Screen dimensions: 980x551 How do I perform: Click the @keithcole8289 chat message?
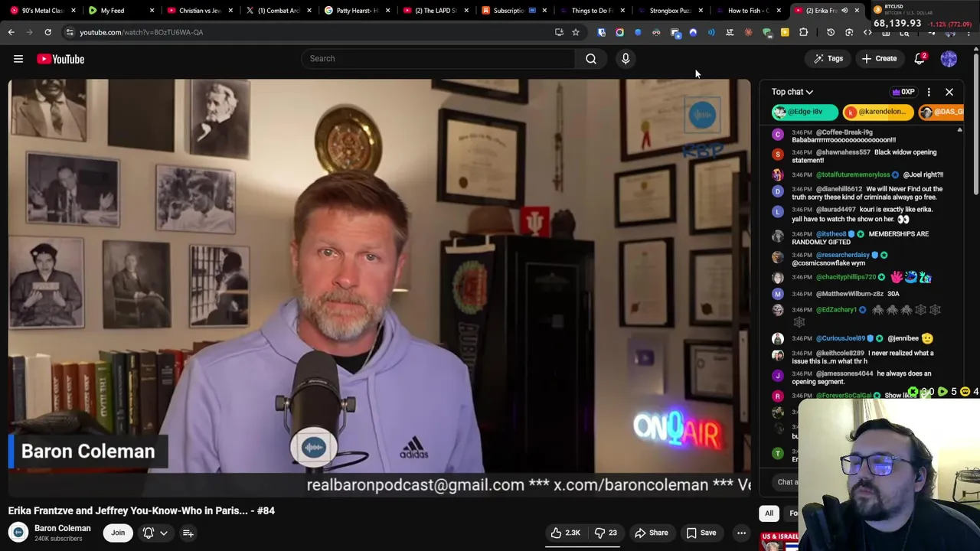click(x=865, y=357)
